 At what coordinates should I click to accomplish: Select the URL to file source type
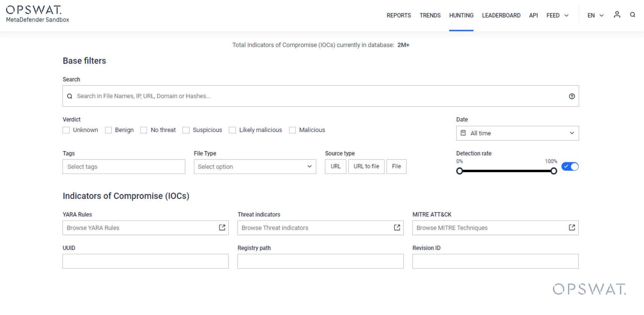(366, 166)
